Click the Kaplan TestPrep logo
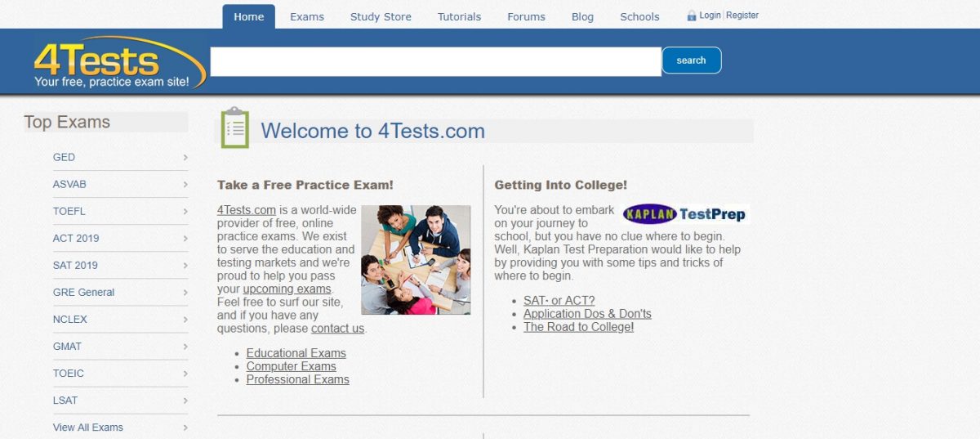The image size is (980, 439). coord(684,214)
